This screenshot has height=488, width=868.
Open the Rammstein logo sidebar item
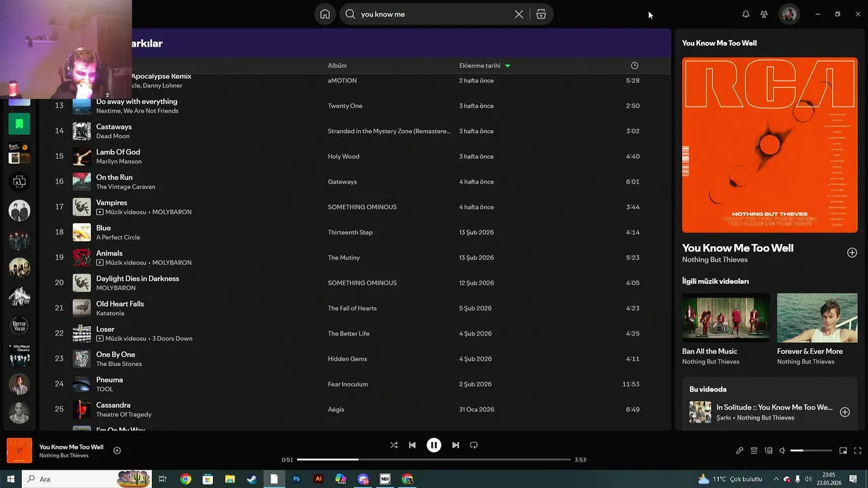(x=19, y=182)
